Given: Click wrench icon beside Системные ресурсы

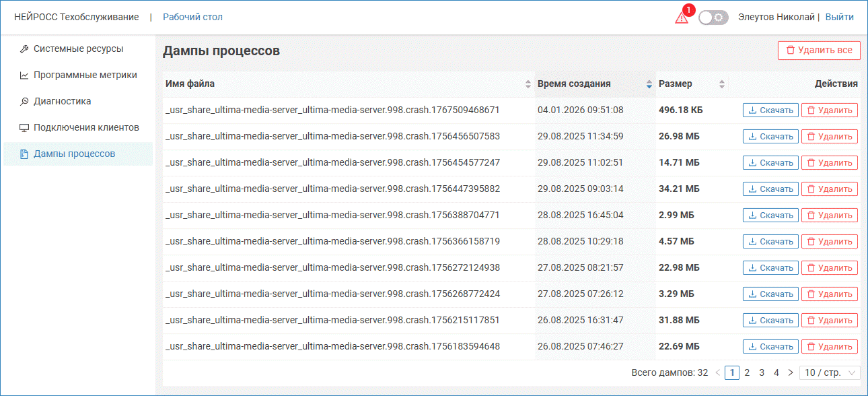Looking at the screenshot, I should (x=24, y=49).
